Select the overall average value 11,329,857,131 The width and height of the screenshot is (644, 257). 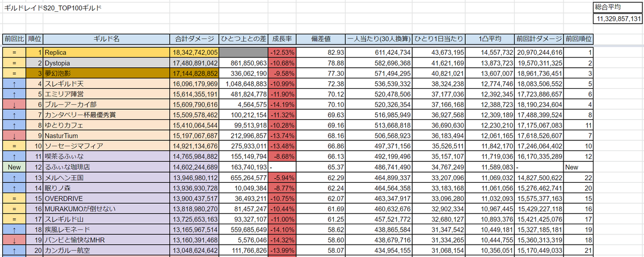pos(618,18)
